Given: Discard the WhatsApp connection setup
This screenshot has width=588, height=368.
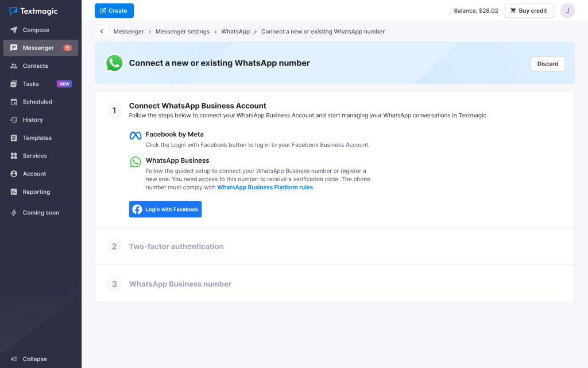Looking at the screenshot, I should coord(547,63).
